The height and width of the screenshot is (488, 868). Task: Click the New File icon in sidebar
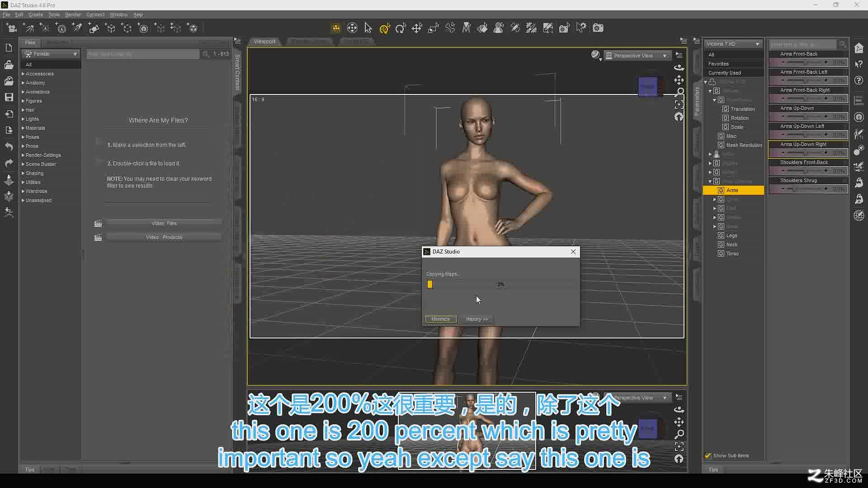pos(9,47)
